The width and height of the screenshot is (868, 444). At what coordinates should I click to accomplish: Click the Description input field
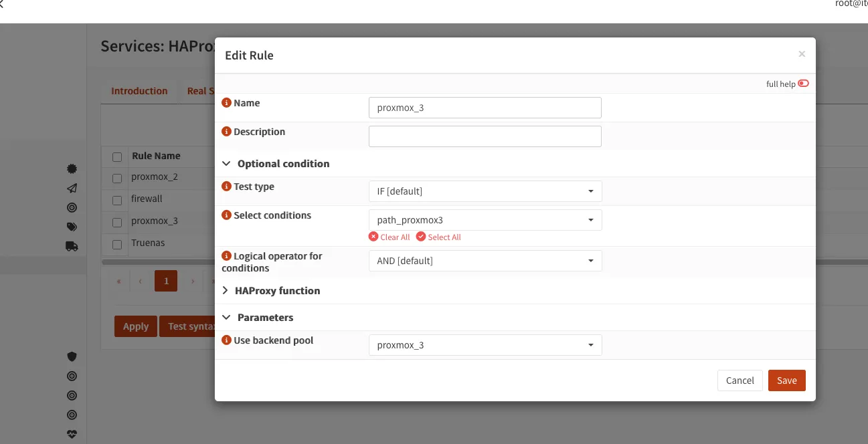pos(485,136)
